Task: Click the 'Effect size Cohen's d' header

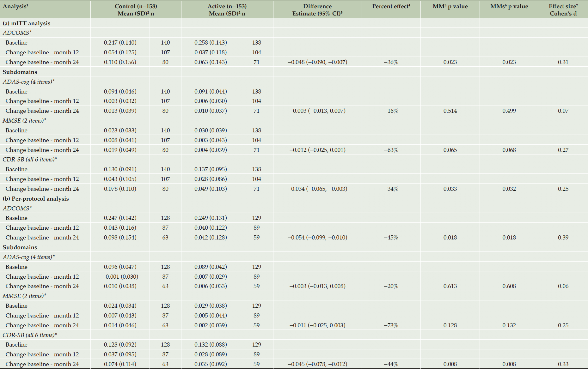Action: point(563,10)
